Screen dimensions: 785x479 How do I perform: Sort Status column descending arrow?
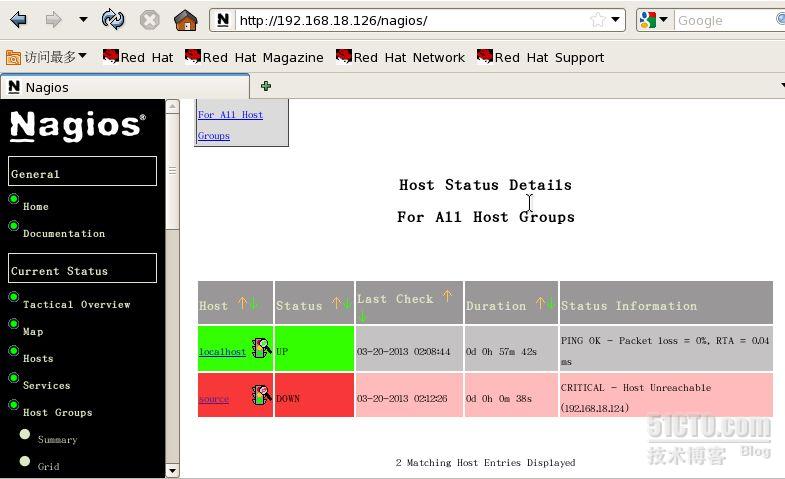[347, 303]
